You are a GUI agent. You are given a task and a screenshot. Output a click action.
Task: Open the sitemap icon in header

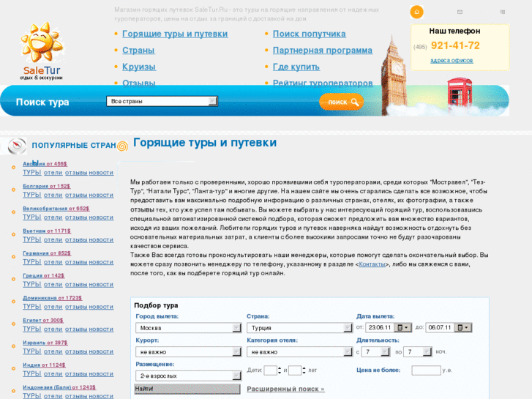503,12
